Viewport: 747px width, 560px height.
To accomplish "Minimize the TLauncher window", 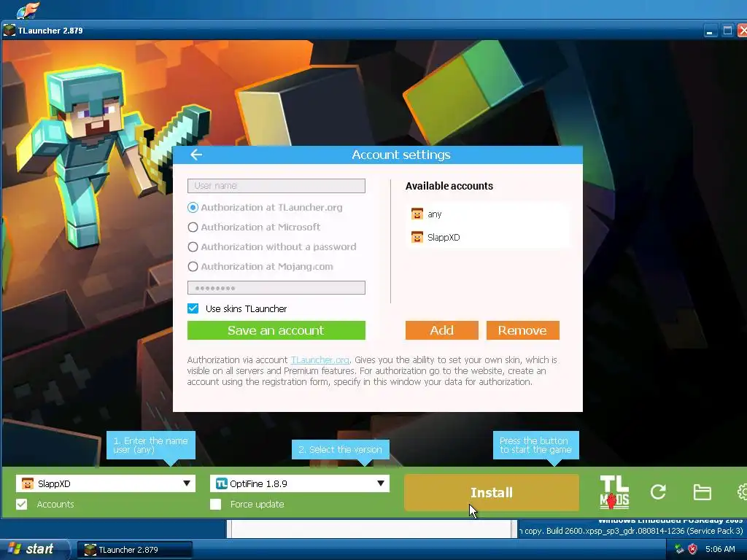I will [710, 31].
